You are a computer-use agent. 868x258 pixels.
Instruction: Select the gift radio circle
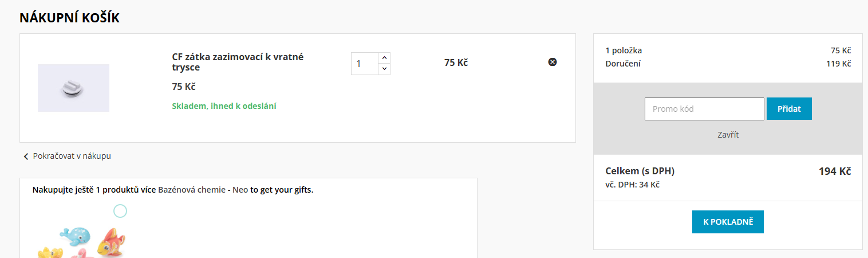pyautogui.click(x=120, y=211)
